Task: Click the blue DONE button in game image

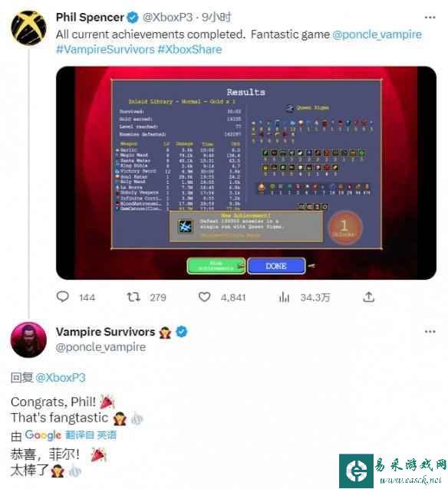Action: pos(276,266)
